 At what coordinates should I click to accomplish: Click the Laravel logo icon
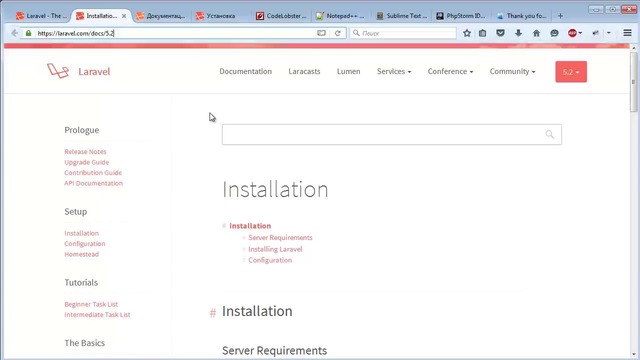(x=58, y=71)
